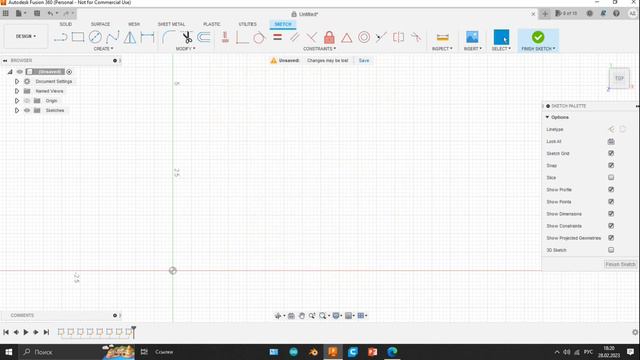The width and height of the screenshot is (640, 360).
Task: Expand the Origin node
Action: coord(17,100)
